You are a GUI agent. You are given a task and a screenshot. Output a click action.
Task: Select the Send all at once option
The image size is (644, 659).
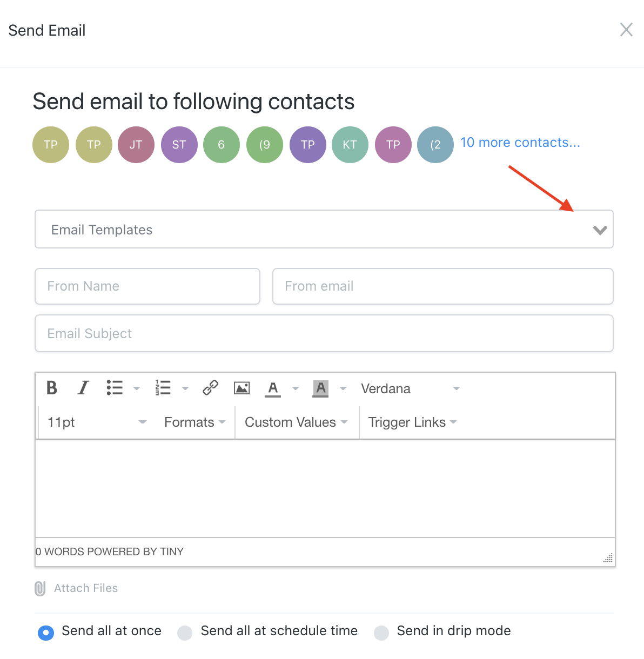point(46,633)
